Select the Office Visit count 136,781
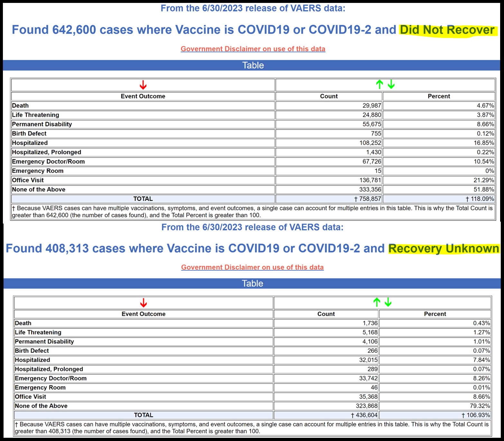Image resolution: width=504 pixels, height=441 pixels. click(x=370, y=180)
